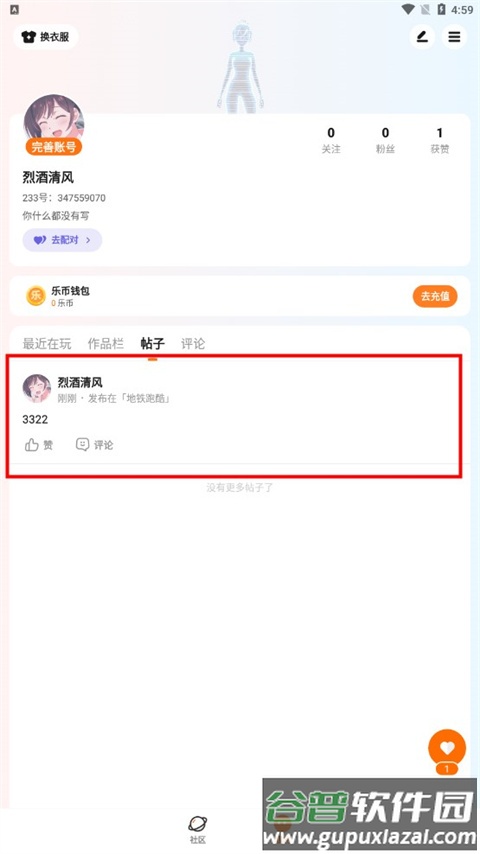The image size is (480, 854).
Task: Open comments on the 3322 post
Action: coord(94,445)
